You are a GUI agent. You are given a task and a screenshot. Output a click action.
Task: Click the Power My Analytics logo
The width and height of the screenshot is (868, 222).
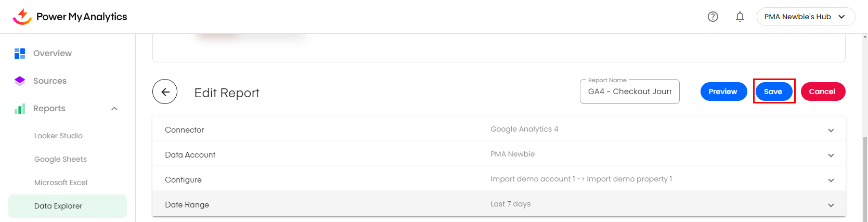[x=70, y=17]
